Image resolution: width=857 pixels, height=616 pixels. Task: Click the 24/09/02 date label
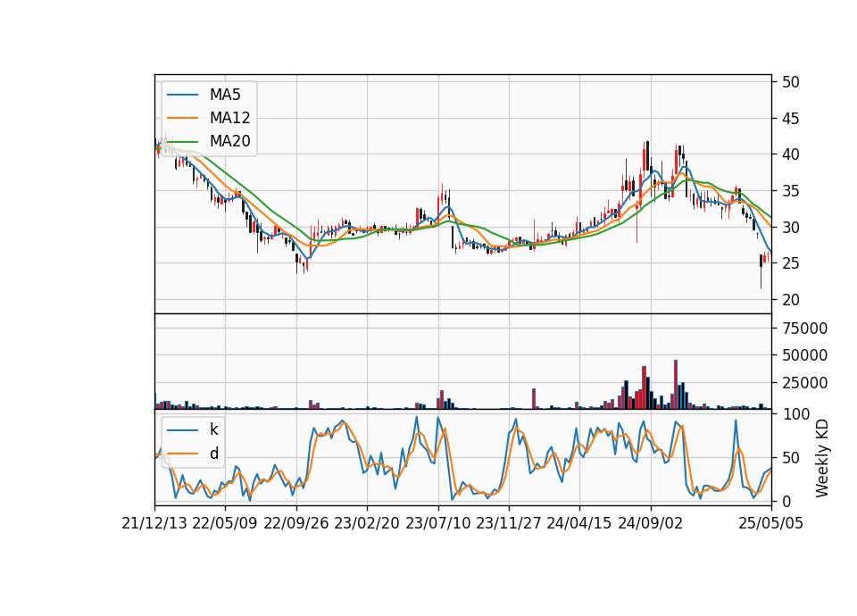651,523
